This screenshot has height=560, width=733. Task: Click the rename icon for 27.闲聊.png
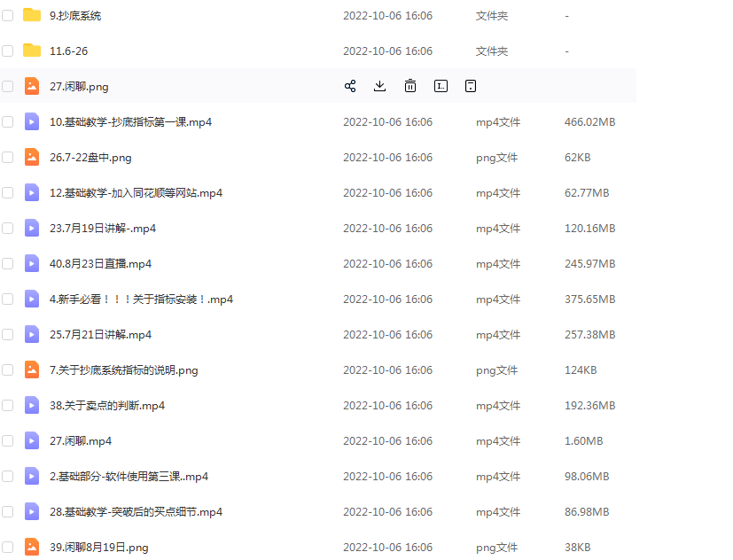(441, 86)
